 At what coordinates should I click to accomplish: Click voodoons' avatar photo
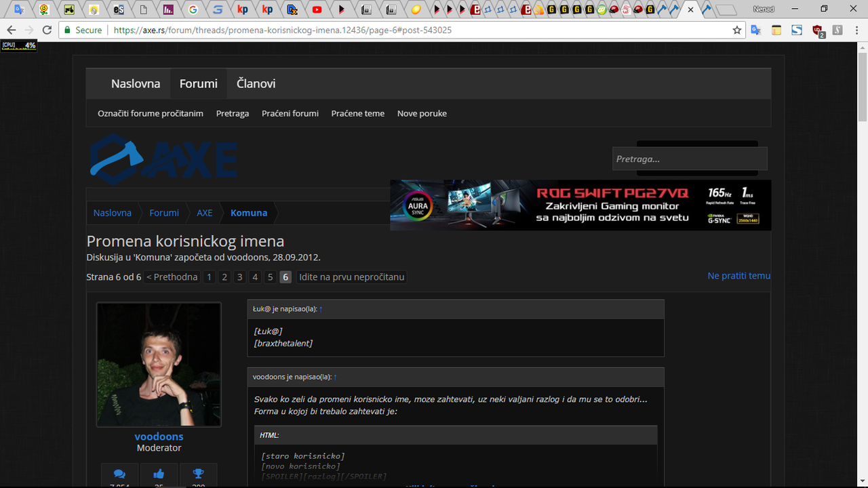pos(159,365)
